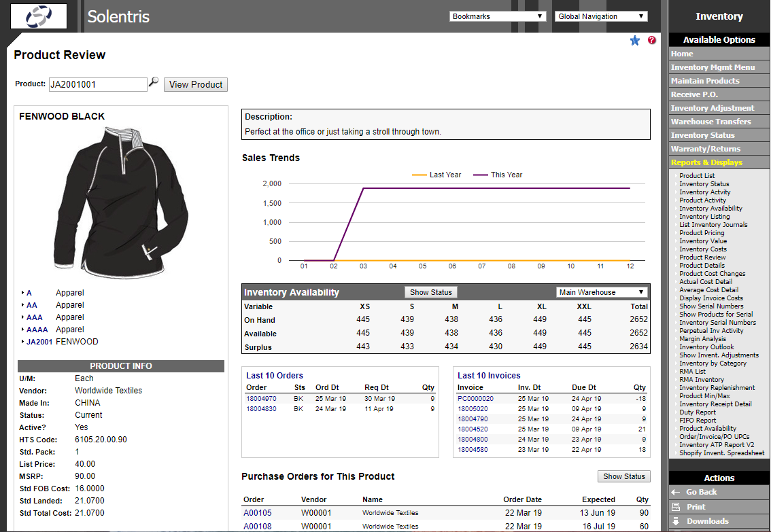Open invoice PC0000020
Image resolution: width=771 pixels, height=532 pixels.
pyautogui.click(x=475, y=399)
